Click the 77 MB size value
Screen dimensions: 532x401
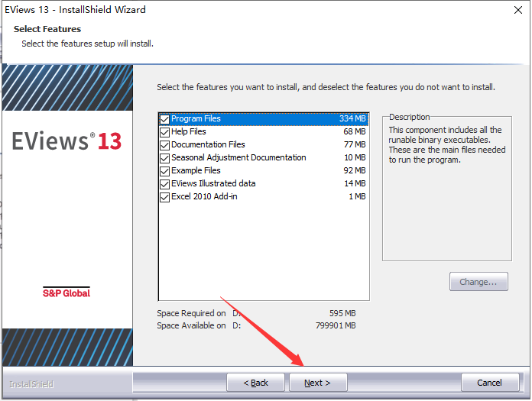pyautogui.click(x=355, y=144)
